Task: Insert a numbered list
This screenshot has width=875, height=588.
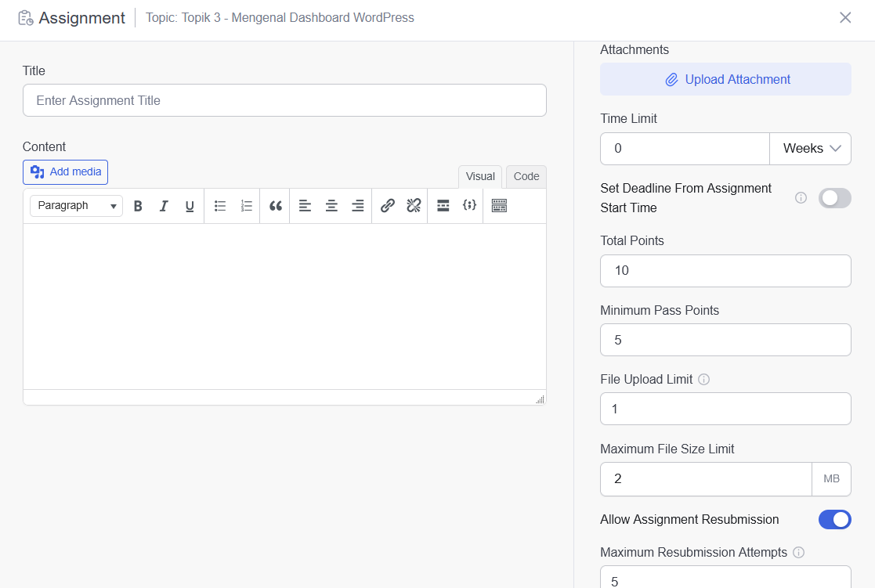Action: click(246, 206)
